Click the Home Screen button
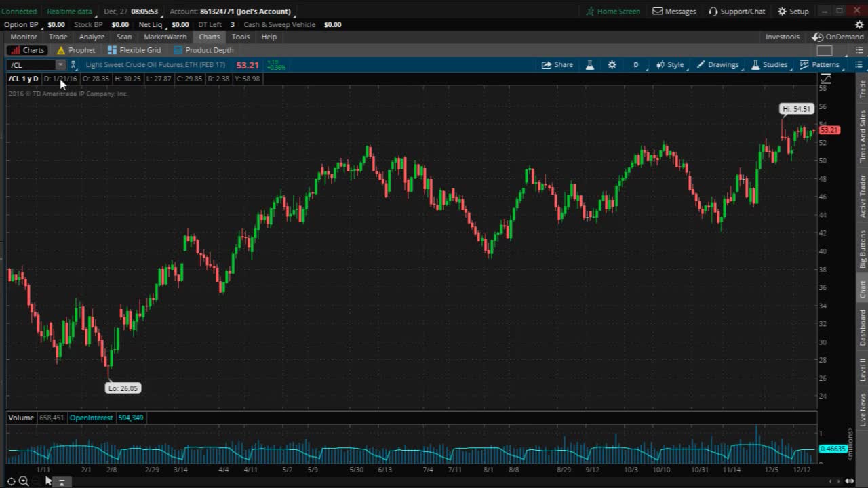The width and height of the screenshot is (868, 488). click(613, 12)
